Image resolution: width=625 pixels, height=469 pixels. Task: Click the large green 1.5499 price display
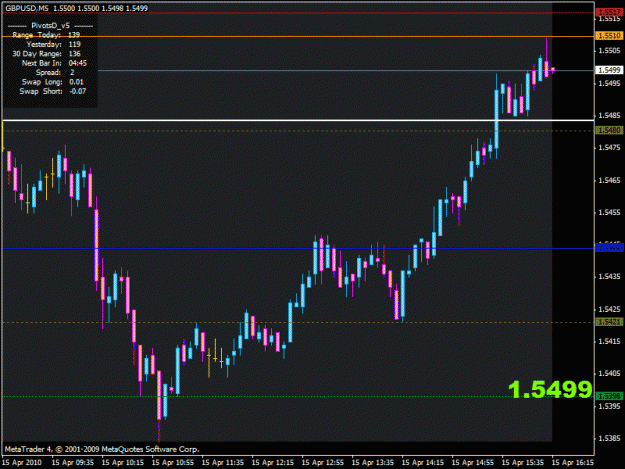(550, 389)
